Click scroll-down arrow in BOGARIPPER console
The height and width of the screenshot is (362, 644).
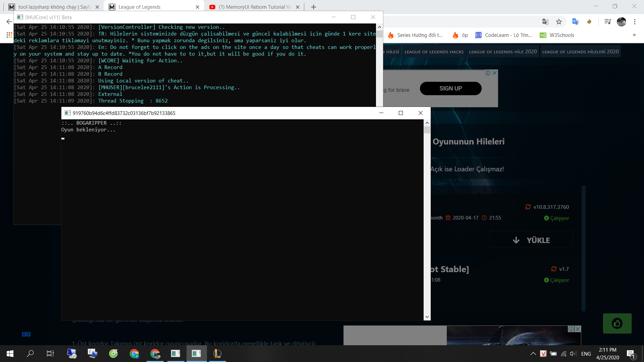click(427, 317)
